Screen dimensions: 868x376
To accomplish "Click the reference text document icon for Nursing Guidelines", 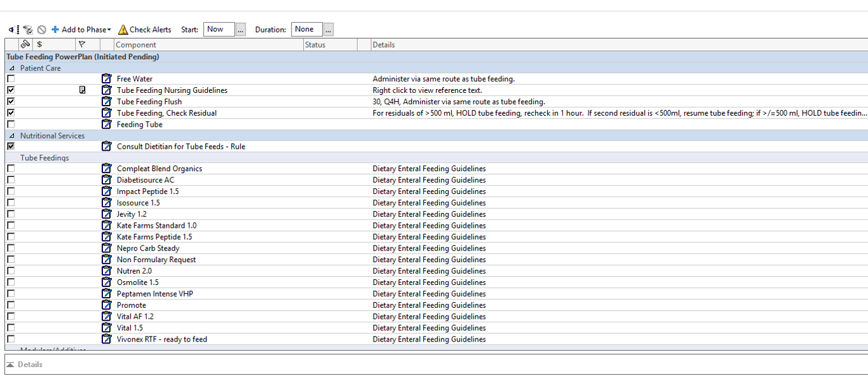I will 82,90.
